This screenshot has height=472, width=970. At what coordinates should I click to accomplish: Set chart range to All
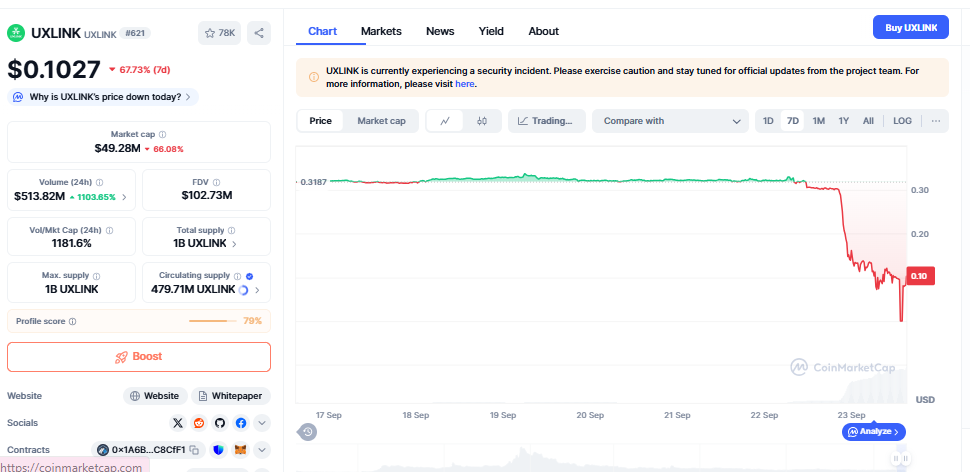(x=869, y=121)
